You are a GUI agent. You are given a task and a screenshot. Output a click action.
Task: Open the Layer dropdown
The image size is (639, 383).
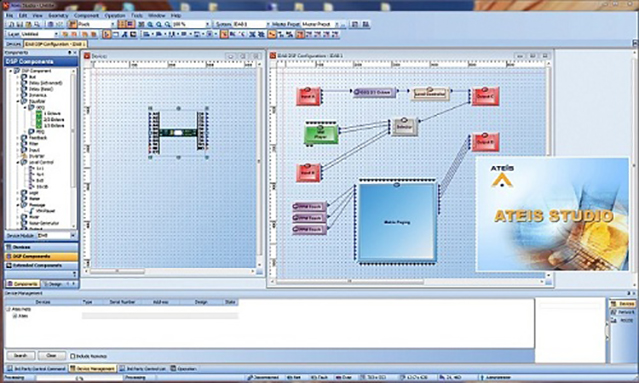click(56, 35)
